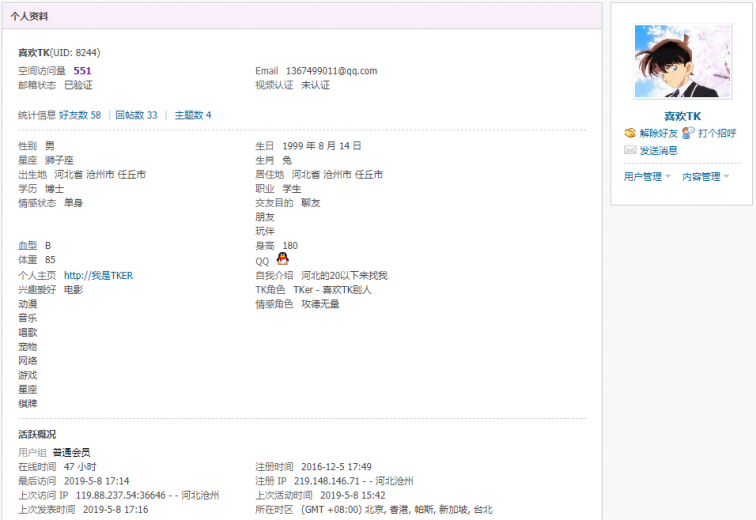Image resolution: width=756 pixels, height=520 pixels.
Task: Click the handshake icon beside 解除好友
Action: coord(630,133)
